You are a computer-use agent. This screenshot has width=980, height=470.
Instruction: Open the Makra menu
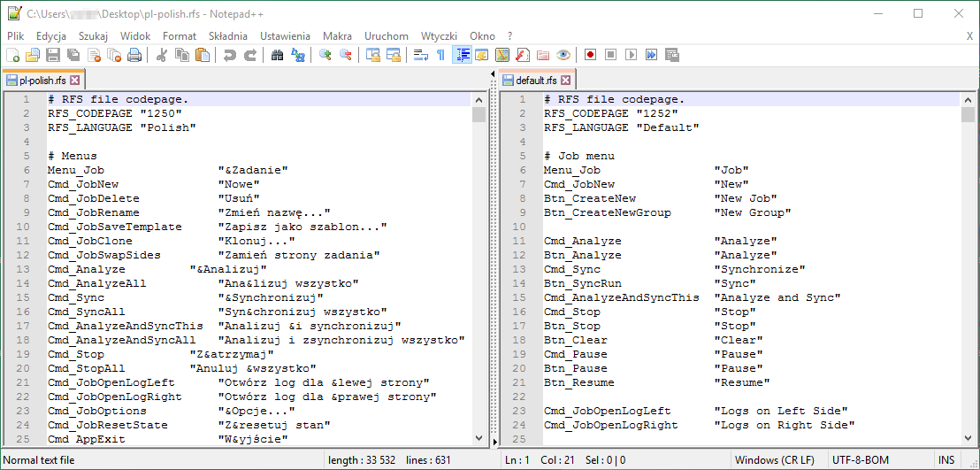338,36
